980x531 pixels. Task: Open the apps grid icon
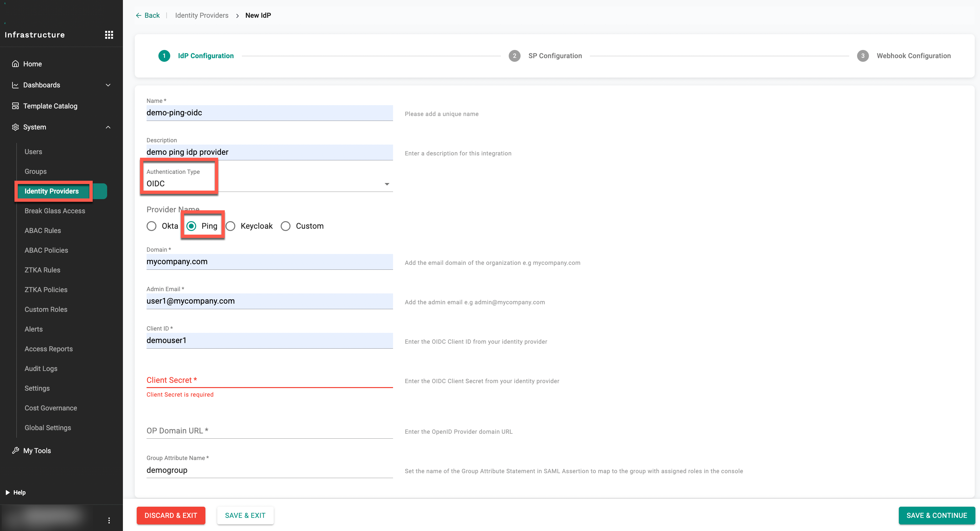point(109,35)
